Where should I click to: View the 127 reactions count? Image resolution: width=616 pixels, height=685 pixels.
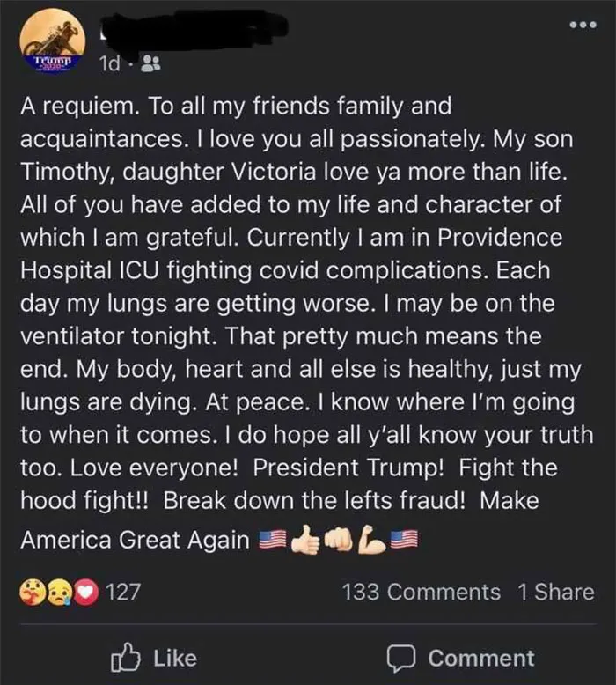coord(123,592)
